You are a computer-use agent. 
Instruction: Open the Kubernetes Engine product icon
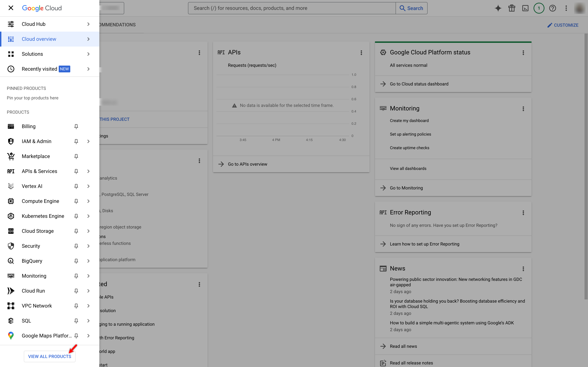click(x=11, y=216)
